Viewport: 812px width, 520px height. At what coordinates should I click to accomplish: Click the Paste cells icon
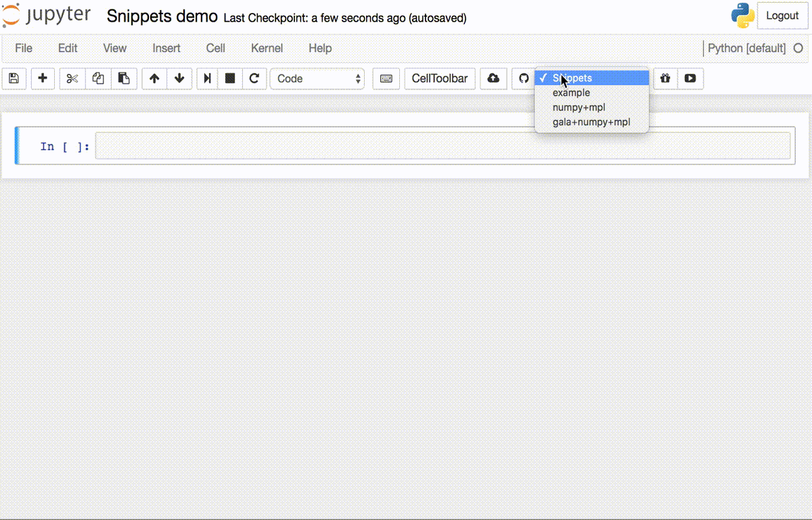(124, 79)
